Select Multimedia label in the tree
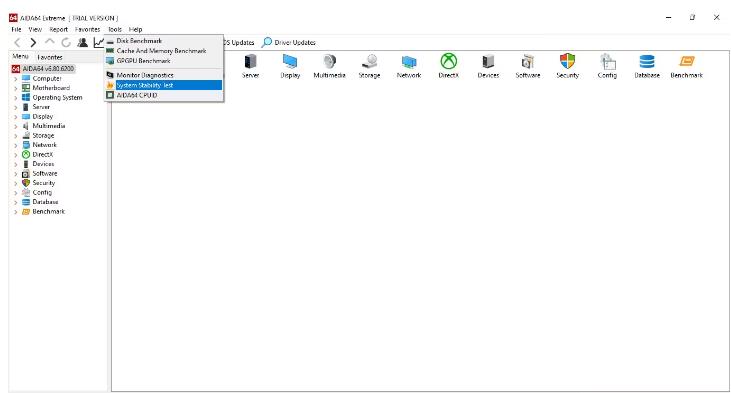This screenshot has height=393, width=731. point(48,126)
